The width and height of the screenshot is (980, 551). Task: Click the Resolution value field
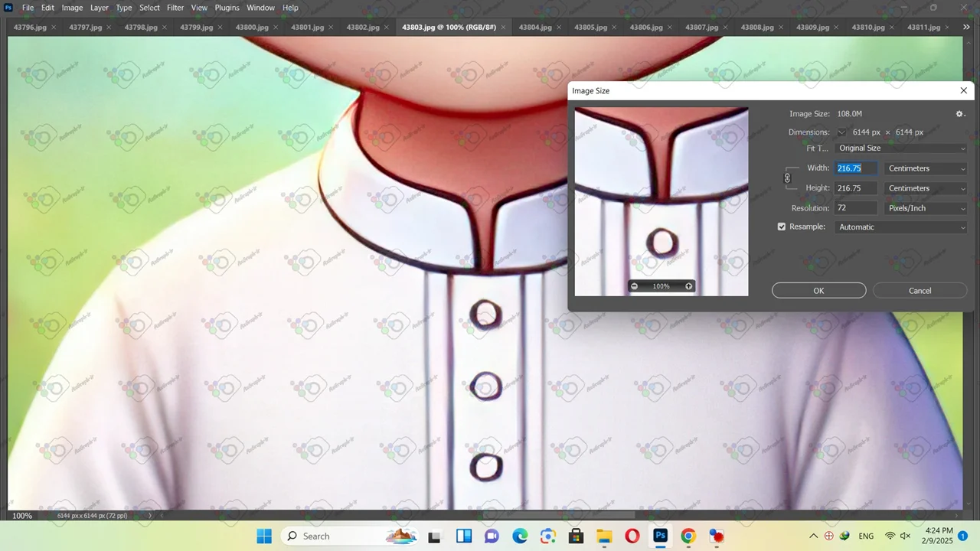[855, 208]
